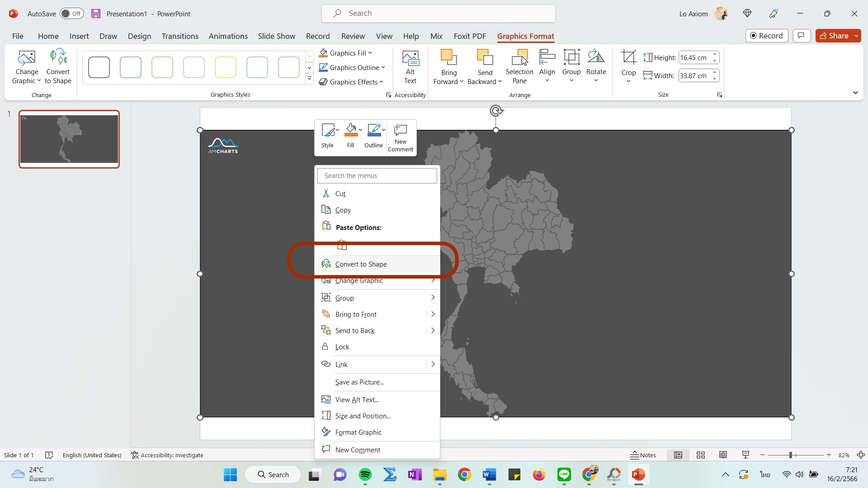Choose Save as Picture from context menu
Screen dimensions: 868x488
tap(359, 382)
